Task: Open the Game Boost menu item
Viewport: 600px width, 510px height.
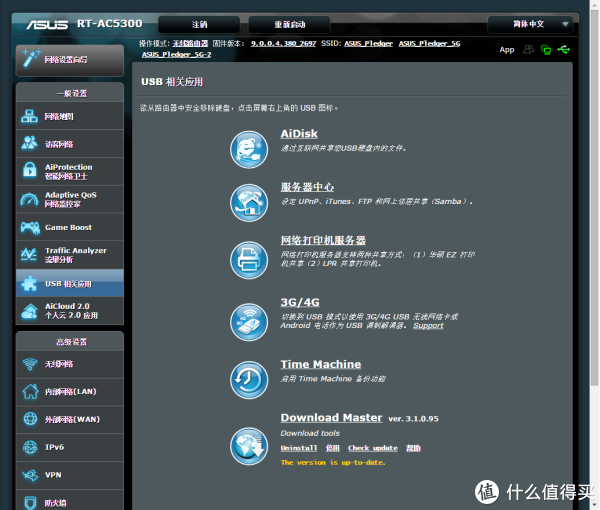Action: [x=70, y=227]
